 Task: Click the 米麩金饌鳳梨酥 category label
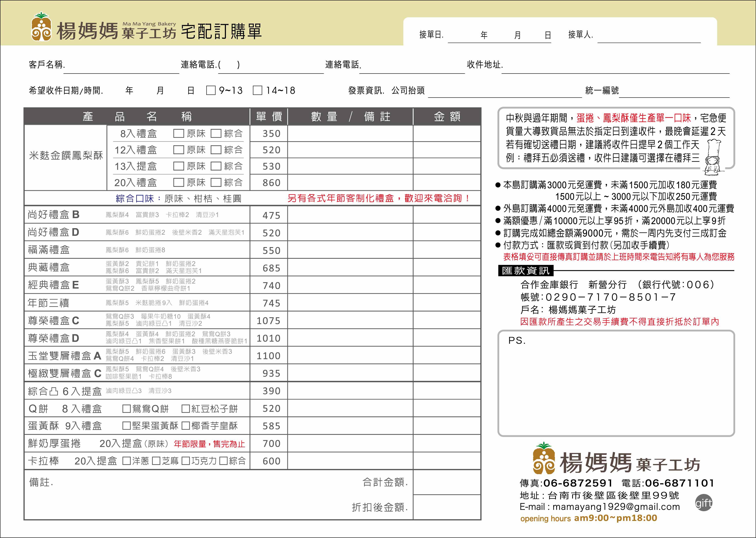click(x=66, y=155)
